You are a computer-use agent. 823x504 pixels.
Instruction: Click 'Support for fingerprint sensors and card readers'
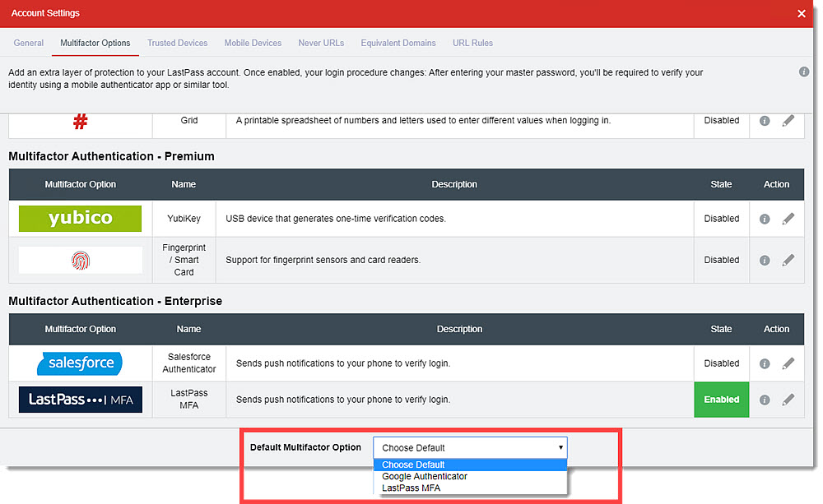(x=323, y=260)
